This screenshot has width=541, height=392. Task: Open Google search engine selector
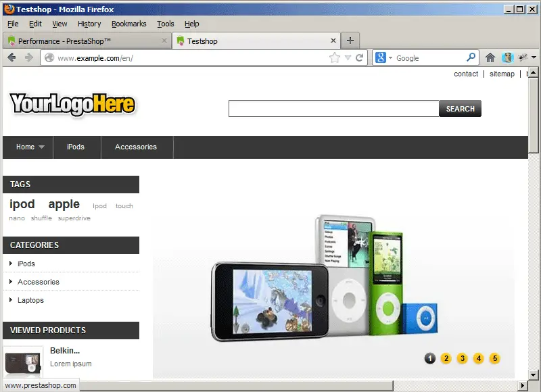(383, 57)
